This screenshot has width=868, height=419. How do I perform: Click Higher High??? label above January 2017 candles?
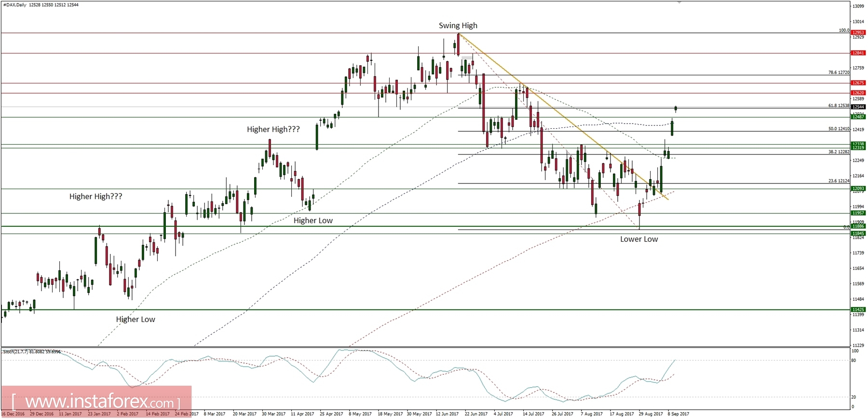point(95,196)
